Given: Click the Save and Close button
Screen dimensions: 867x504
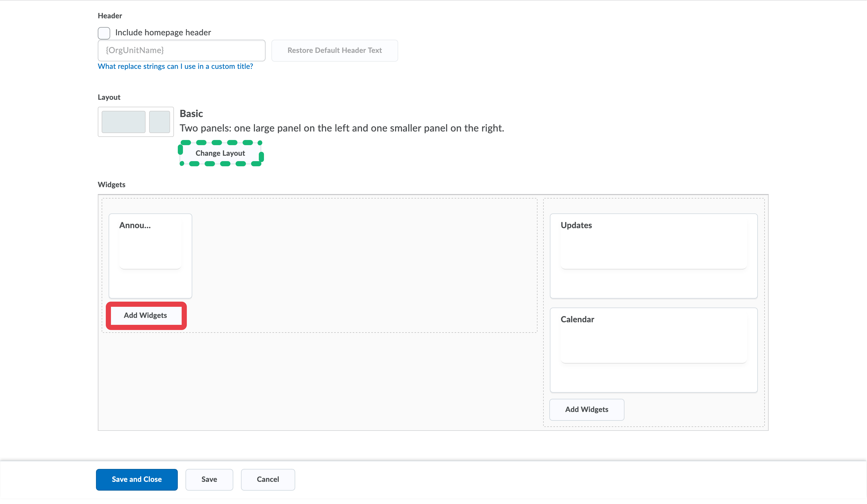Looking at the screenshot, I should (137, 480).
